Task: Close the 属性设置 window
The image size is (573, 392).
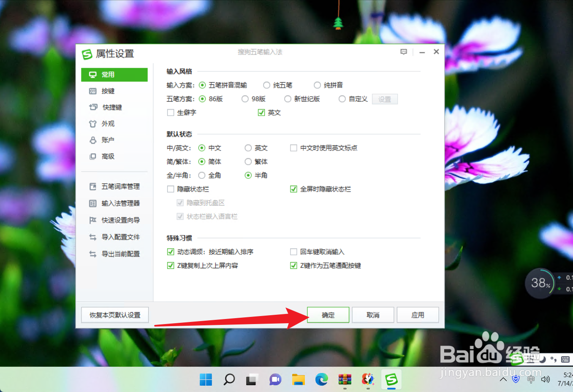Action: [436, 51]
